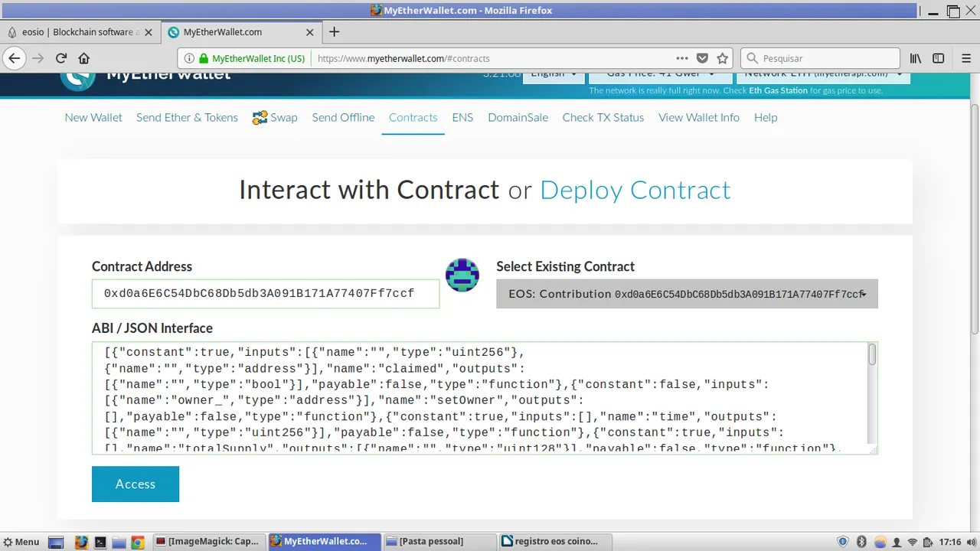Launch Firefox from the taskbar launcher
Image resolution: width=980 pixels, height=551 pixels.
[81, 542]
